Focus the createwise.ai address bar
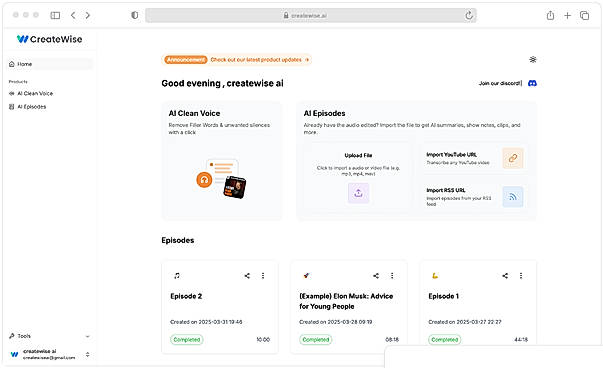Viewport: 603px width, 368px height. pos(311,15)
